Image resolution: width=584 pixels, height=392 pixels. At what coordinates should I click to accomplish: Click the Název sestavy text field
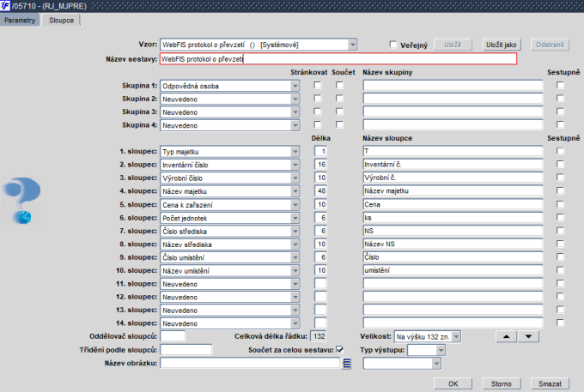pyautogui.click(x=338, y=59)
